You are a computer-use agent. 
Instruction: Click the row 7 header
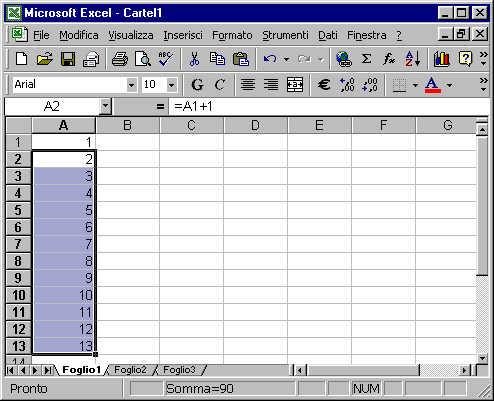tap(18, 244)
